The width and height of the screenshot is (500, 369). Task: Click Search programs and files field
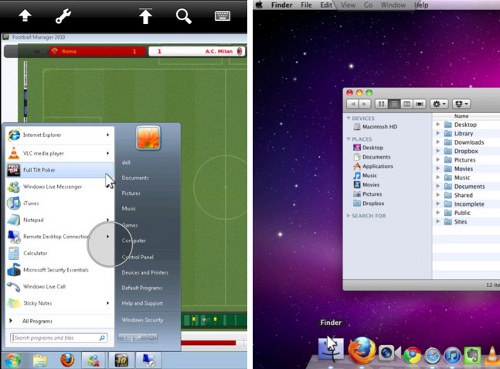point(59,338)
